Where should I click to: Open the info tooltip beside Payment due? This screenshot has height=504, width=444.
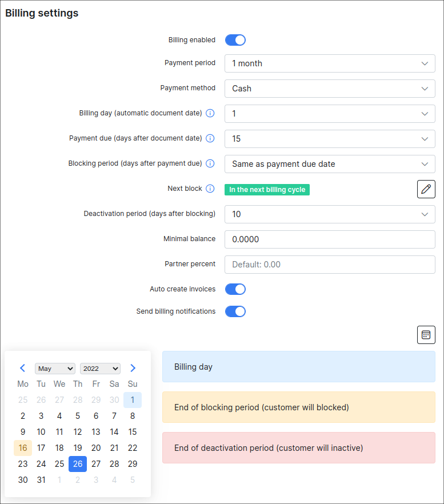click(x=210, y=139)
